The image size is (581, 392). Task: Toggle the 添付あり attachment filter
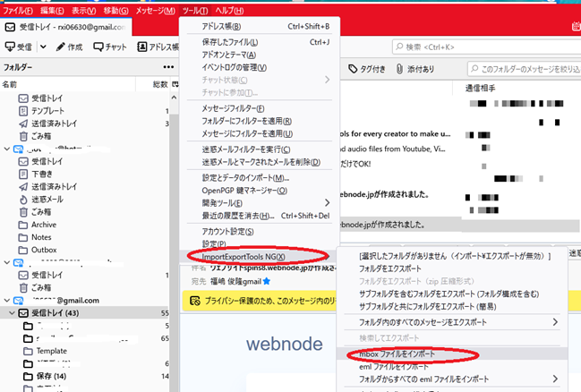point(415,69)
